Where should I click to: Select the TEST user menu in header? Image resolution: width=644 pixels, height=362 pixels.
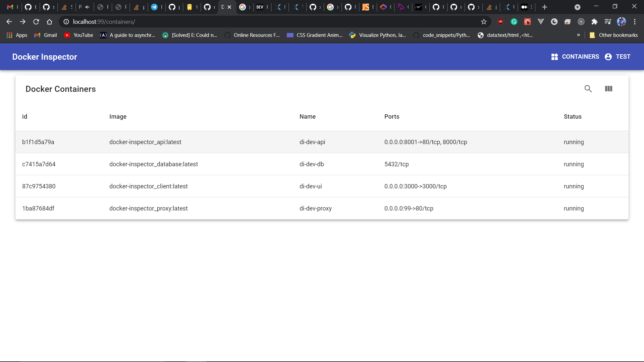coord(618,57)
